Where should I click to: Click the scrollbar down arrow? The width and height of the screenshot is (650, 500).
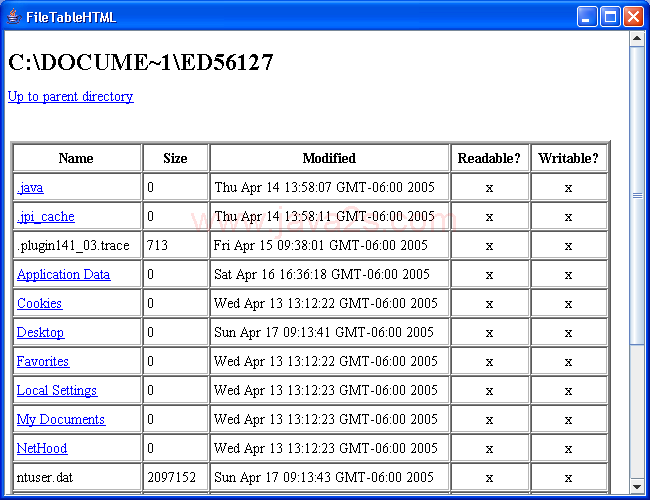coord(636,487)
